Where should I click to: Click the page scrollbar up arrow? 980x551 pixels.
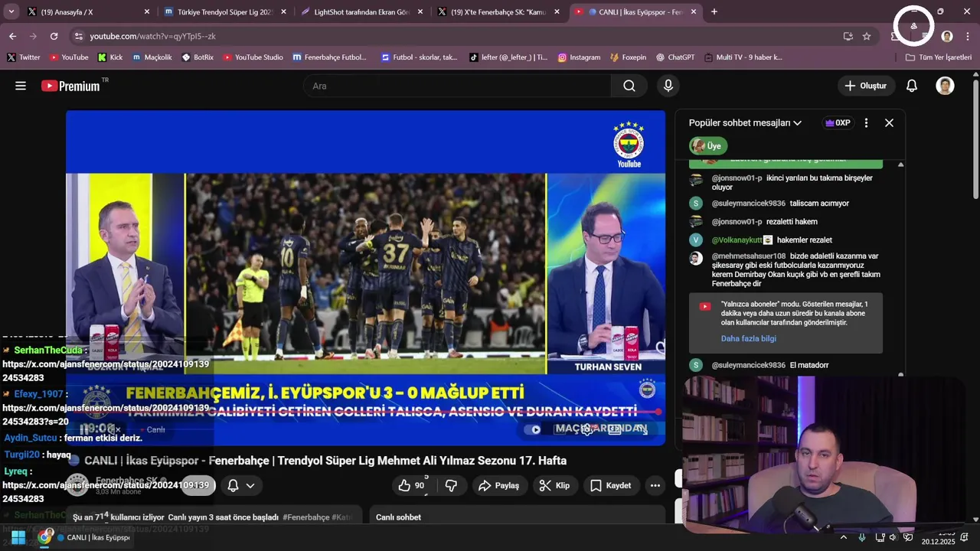click(x=975, y=75)
